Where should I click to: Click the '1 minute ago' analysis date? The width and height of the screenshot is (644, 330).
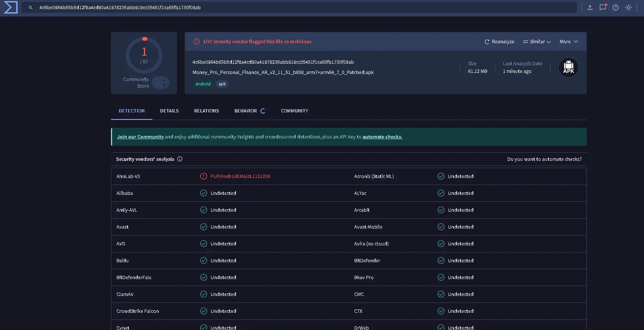point(517,71)
